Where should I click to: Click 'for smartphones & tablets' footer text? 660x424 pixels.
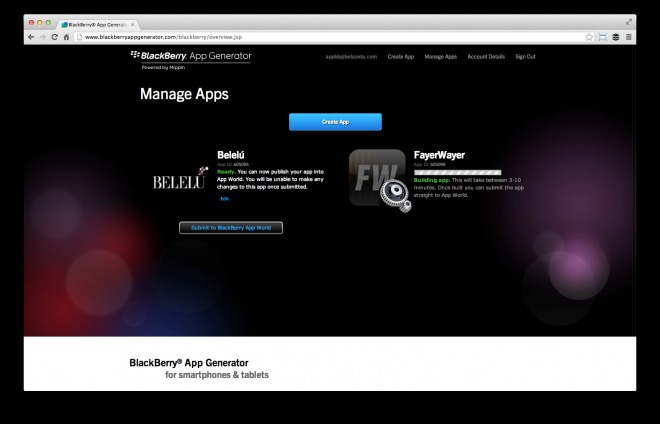coord(217,375)
